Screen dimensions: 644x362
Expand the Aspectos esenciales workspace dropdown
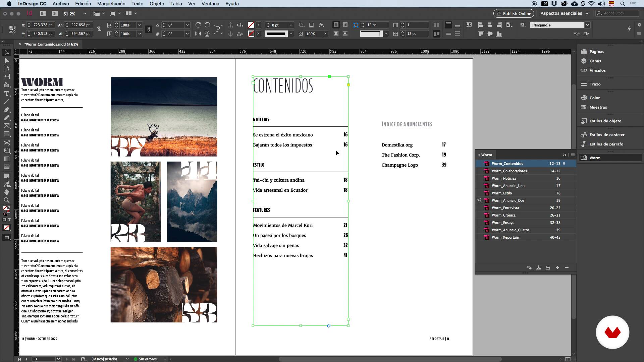[x=587, y=13]
